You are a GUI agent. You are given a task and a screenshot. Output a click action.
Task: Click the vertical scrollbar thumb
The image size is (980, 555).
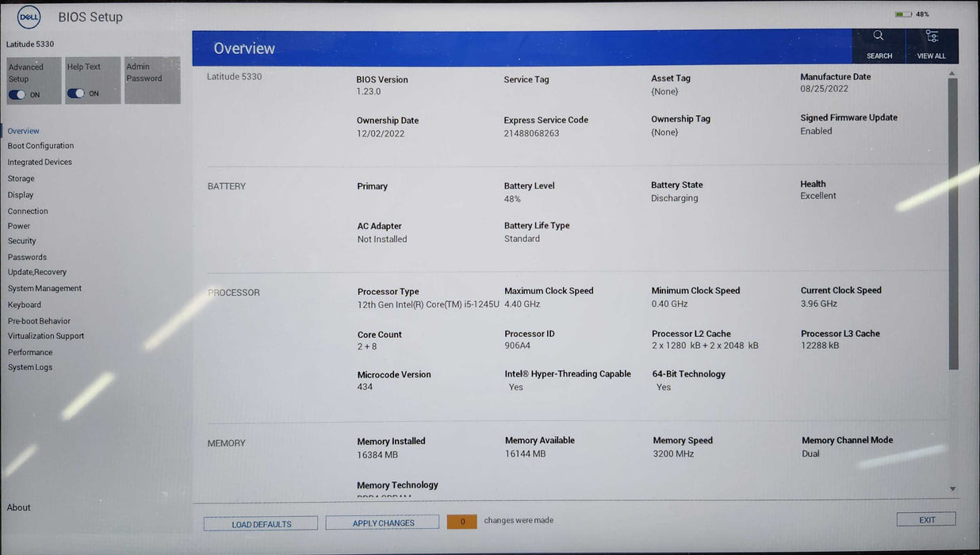coord(953,224)
